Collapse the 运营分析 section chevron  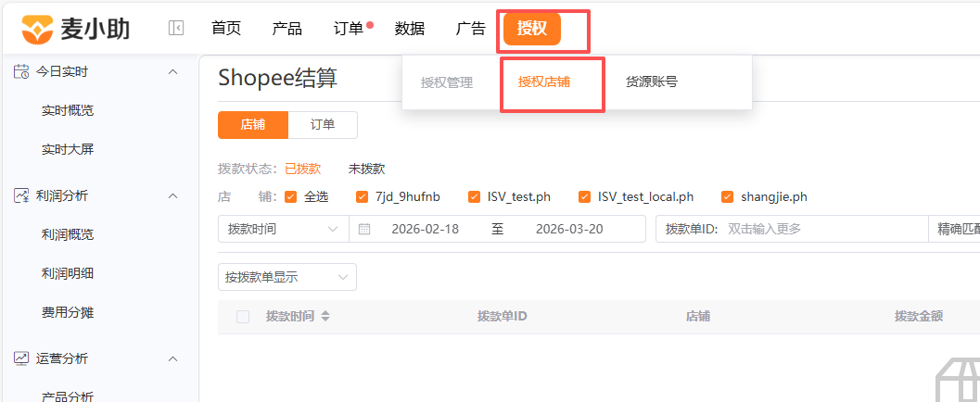pyautogui.click(x=173, y=359)
